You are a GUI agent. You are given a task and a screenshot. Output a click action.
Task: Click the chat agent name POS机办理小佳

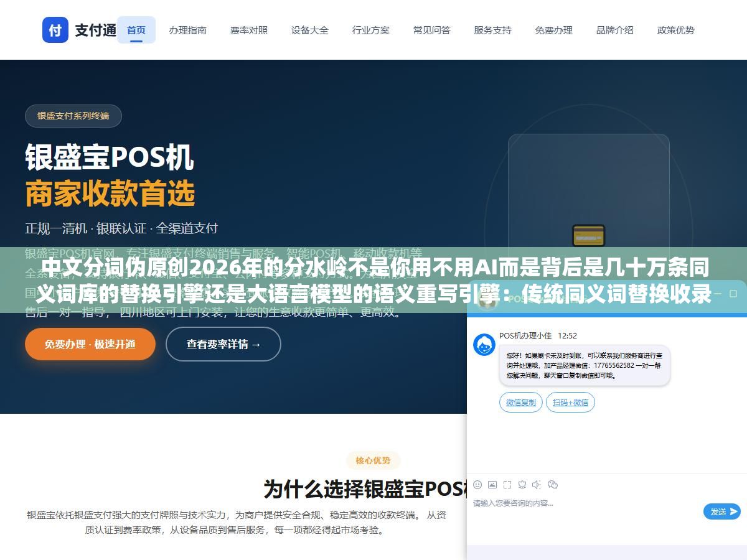tap(525, 336)
